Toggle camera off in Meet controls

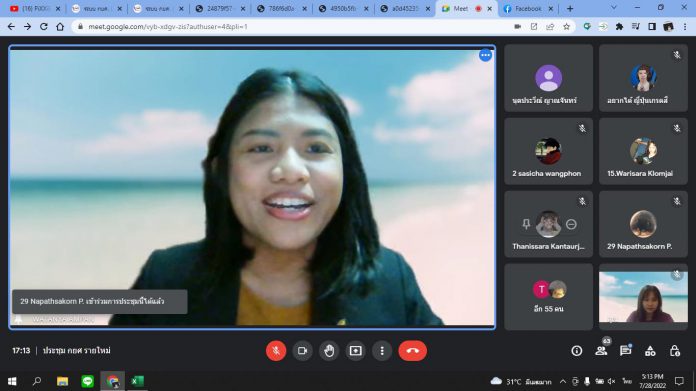click(302, 351)
